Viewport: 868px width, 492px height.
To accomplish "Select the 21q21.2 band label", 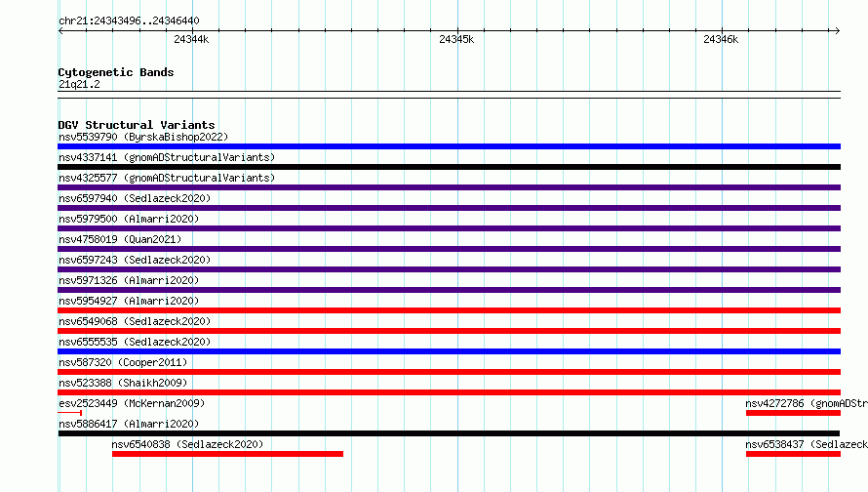I will coord(79,84).
